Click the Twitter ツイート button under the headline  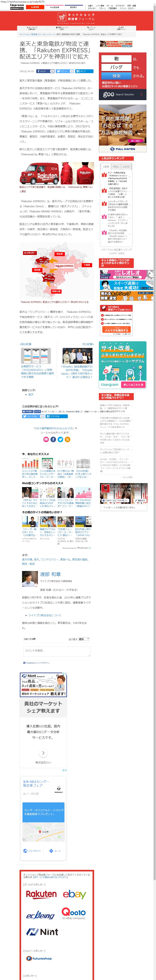65,71
